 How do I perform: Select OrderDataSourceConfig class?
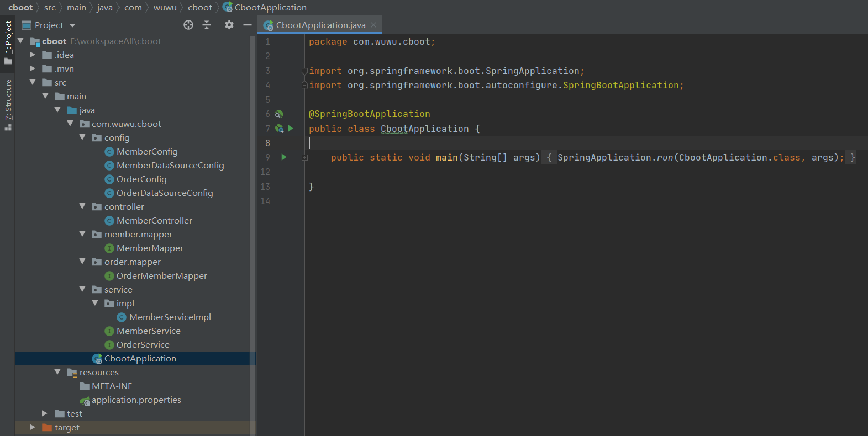point(165,193)
